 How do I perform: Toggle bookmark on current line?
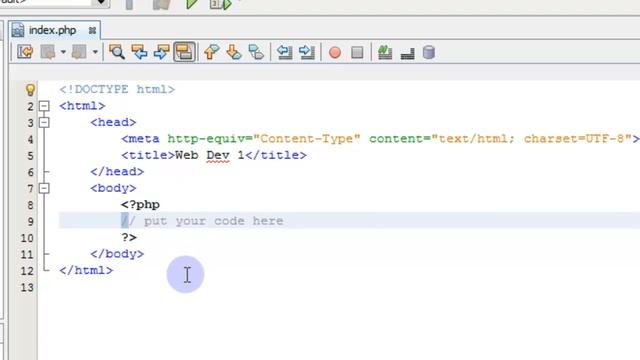coord(256,52)
